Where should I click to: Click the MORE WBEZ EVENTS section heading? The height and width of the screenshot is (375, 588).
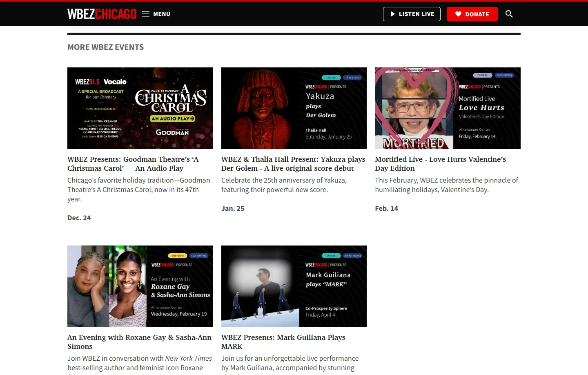pyautogui.click(x=105, y=47)
